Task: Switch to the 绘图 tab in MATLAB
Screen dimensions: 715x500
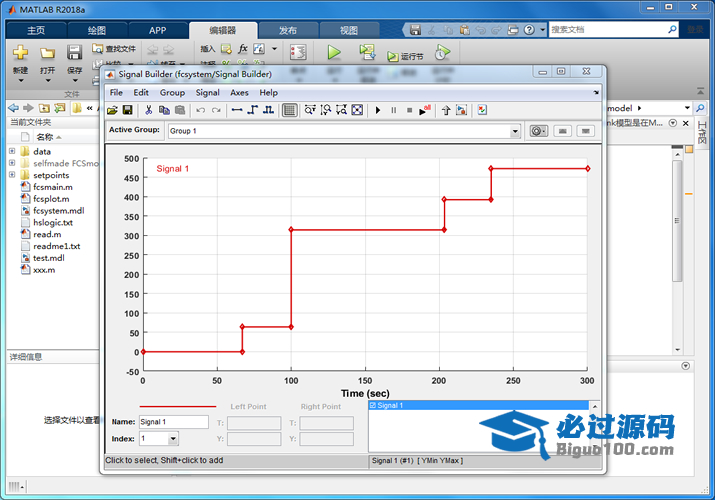Action: (97, 31)
